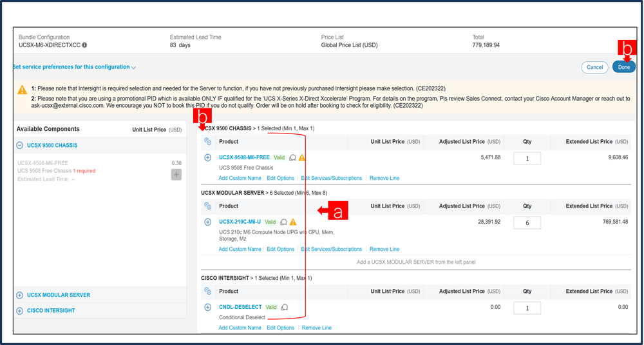
Task: Click the total value 779,189.94
Action: click(x=486, y=45)
